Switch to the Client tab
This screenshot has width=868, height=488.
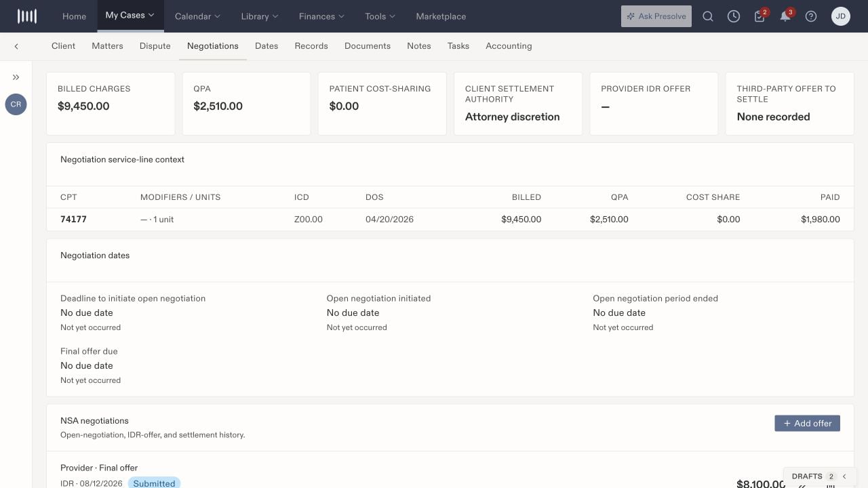pos(64,46)
